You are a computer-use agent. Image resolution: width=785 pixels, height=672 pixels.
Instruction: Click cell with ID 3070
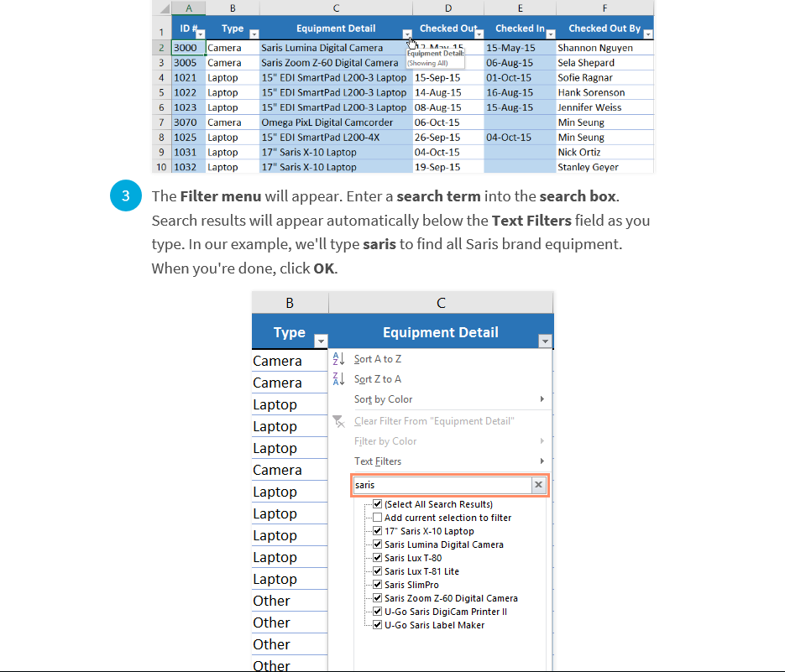(189, 122)
